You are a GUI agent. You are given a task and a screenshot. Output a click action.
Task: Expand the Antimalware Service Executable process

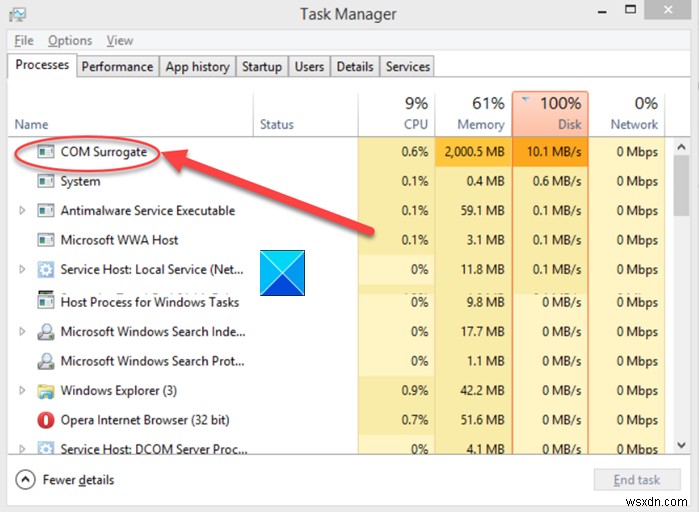click(x=22, y=210)
